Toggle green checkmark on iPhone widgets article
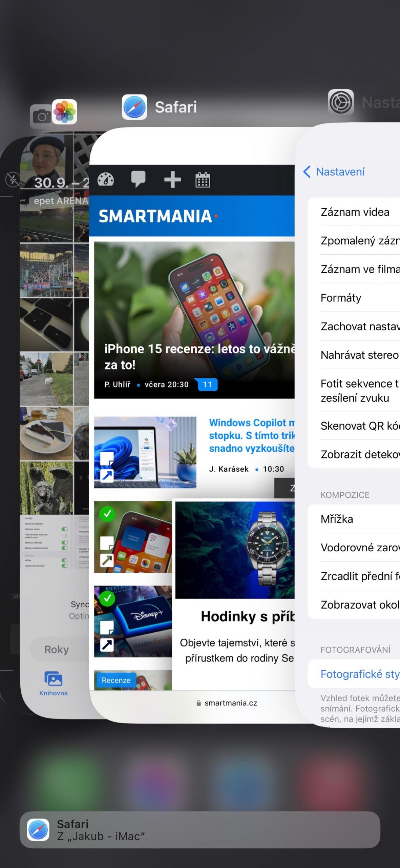 click(x=107, y=514)
